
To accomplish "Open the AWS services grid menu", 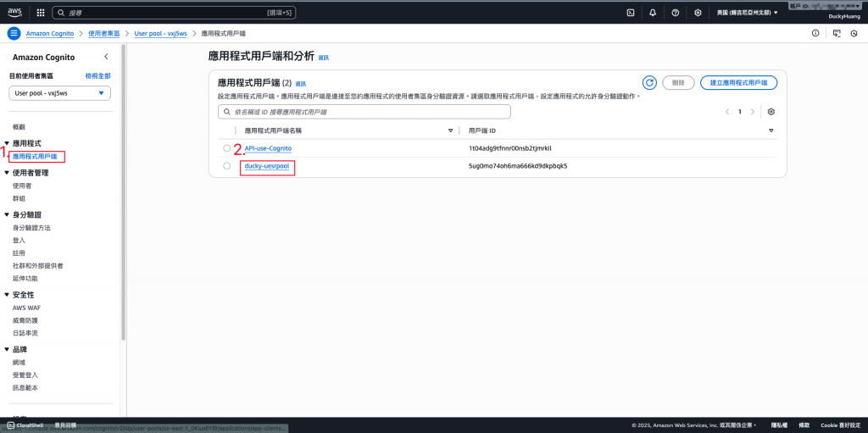I will pos(41,12).
